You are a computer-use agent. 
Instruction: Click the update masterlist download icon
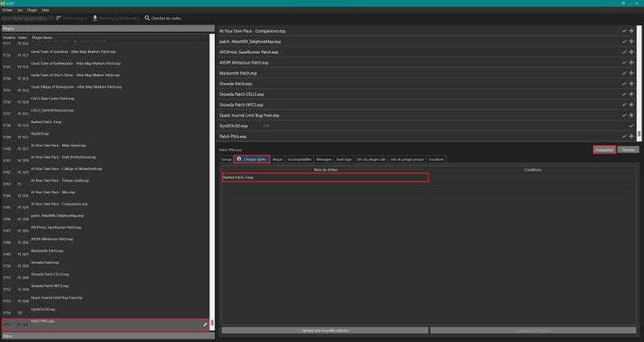(96, 17)
